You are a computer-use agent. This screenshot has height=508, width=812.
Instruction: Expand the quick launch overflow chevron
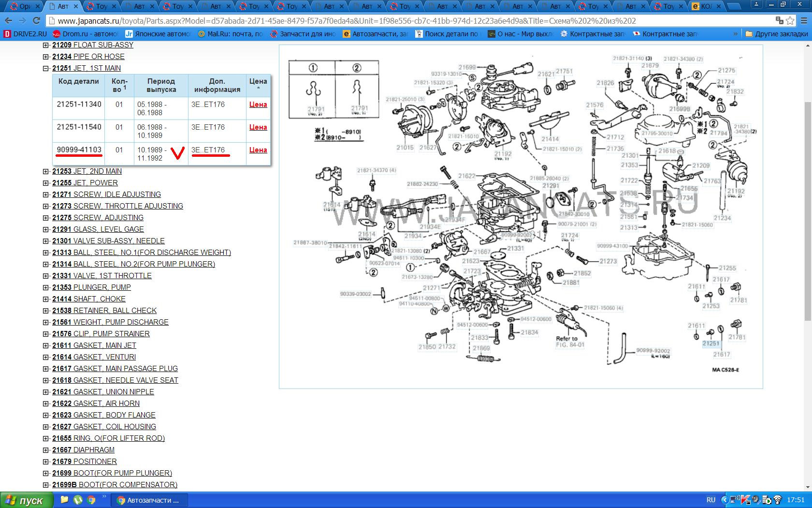coord(104,497)
